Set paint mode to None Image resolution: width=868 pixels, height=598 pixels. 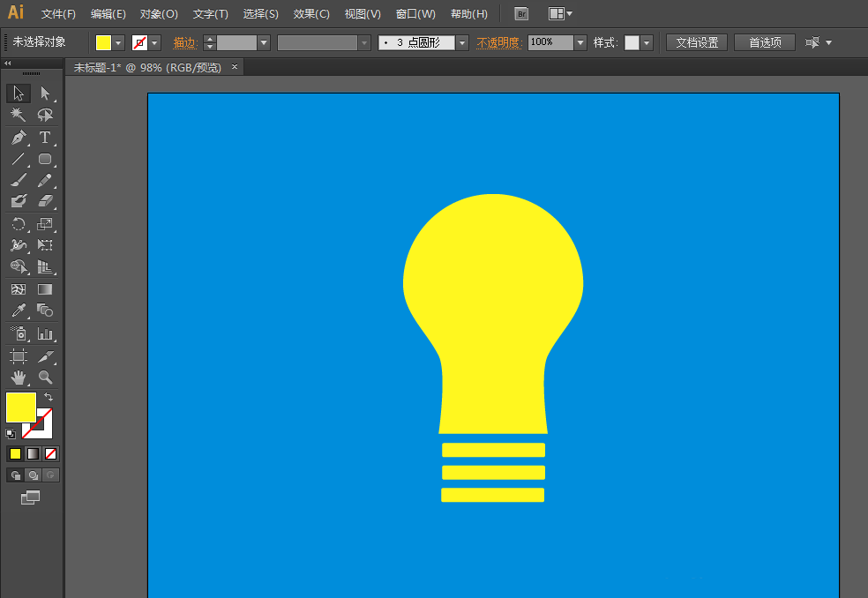pyautogui.click(x=50, y=454)
